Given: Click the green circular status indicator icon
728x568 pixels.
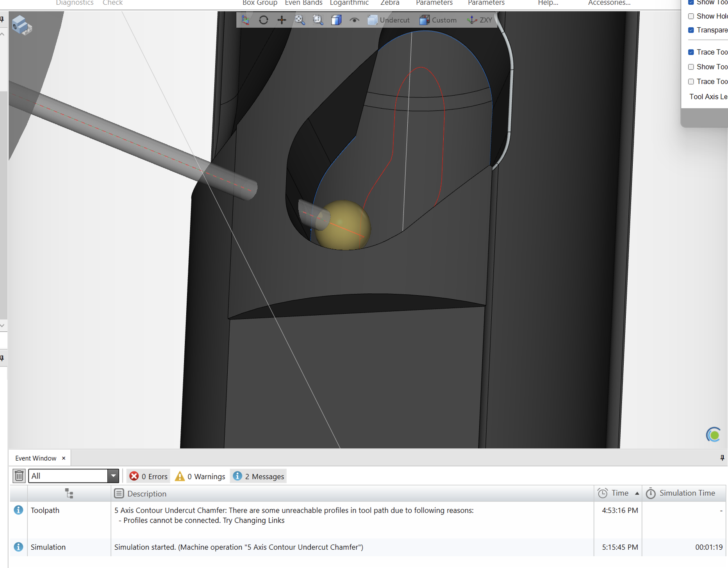Looking at the screenshot, I should (x=714, y=434).
